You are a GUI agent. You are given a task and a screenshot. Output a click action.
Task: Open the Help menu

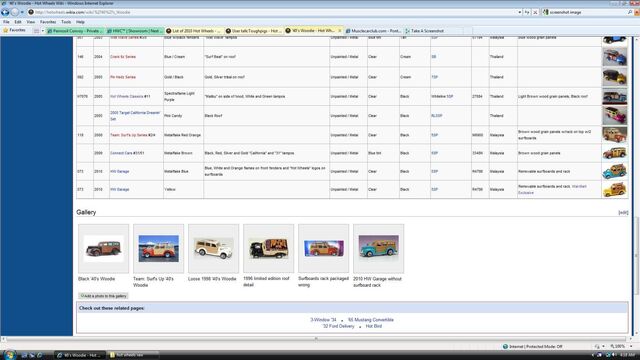(80, 22)
